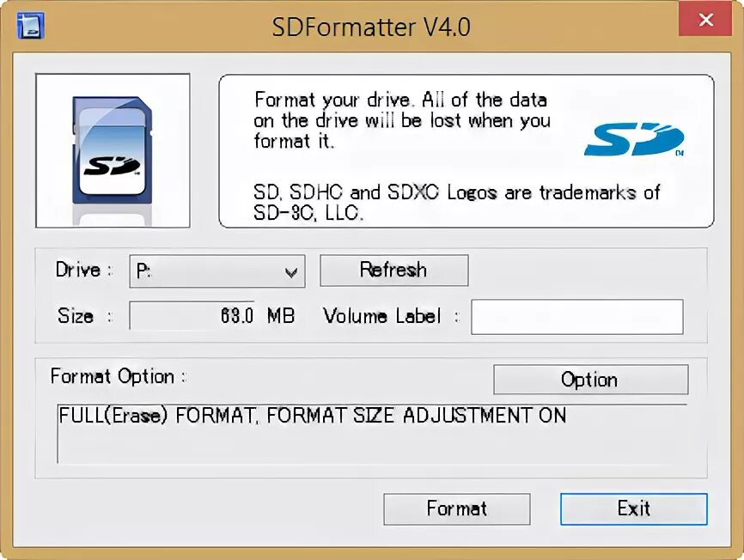Viewport: 744px width, 560px height.
Task: Click into the Volume Label input field
Action: click(577, 317)
